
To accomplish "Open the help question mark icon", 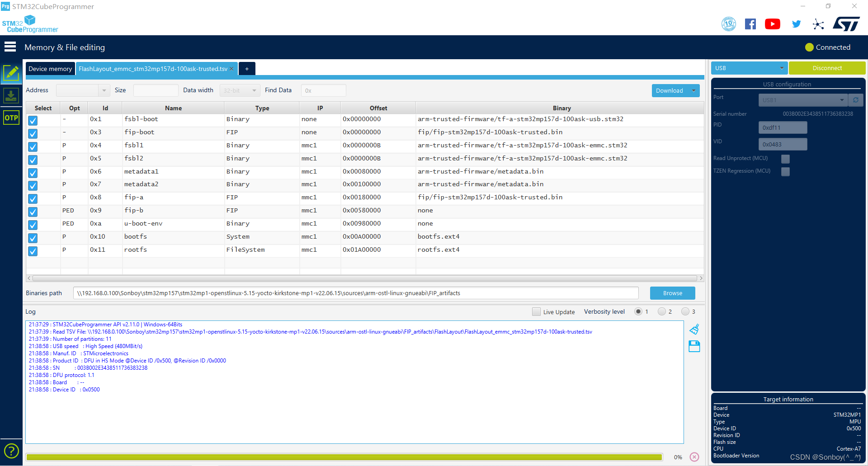I will coord(11,451).
